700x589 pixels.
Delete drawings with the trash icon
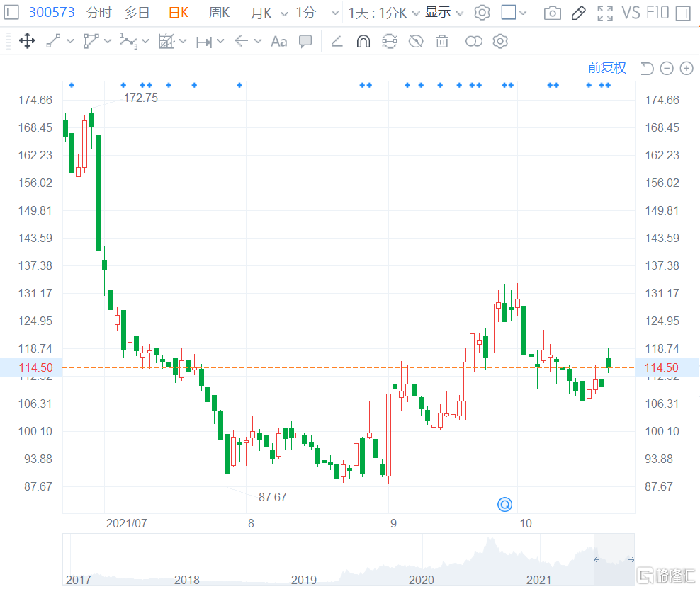[x=442, y=42]
